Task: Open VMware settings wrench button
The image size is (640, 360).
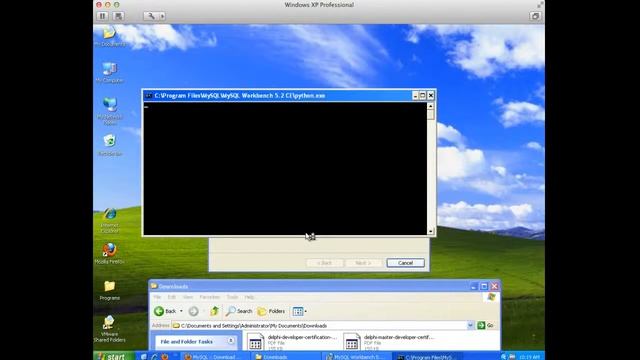Action: coord(151,16)
